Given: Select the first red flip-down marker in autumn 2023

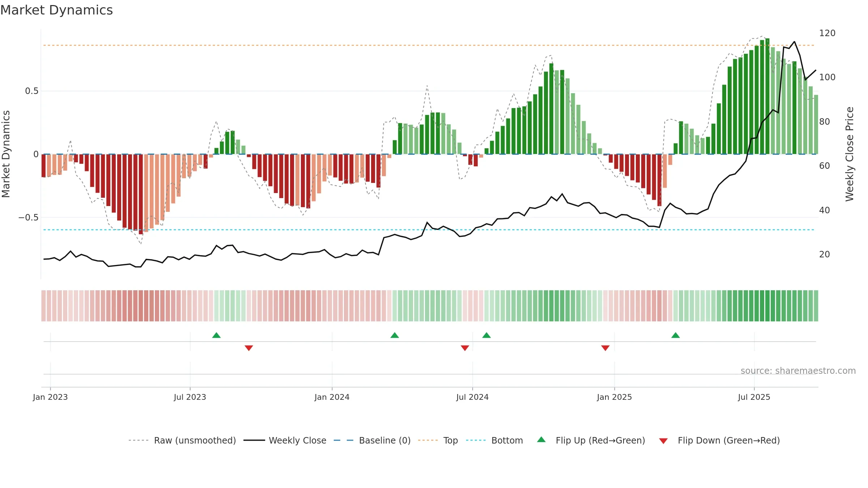Looking at the screenshot, I should pos(249,348).
